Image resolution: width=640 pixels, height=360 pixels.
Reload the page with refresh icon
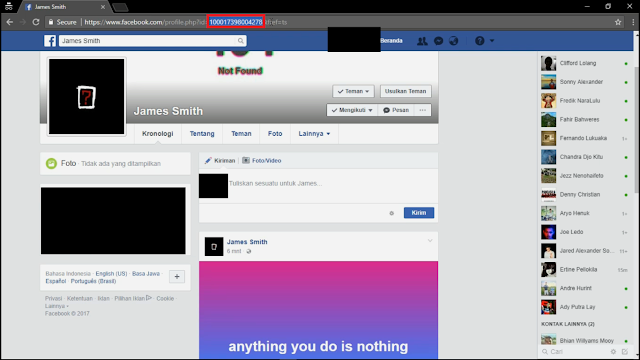[x=36, y=22]
